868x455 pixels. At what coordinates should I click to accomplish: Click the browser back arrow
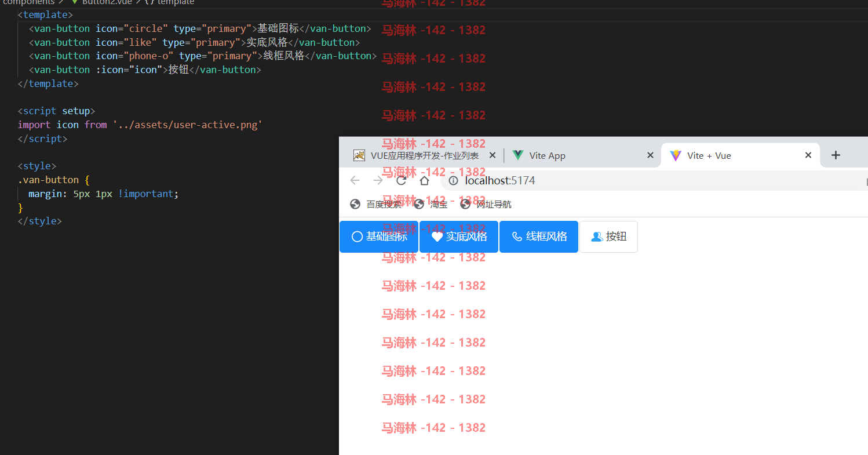tap(355, 180)
